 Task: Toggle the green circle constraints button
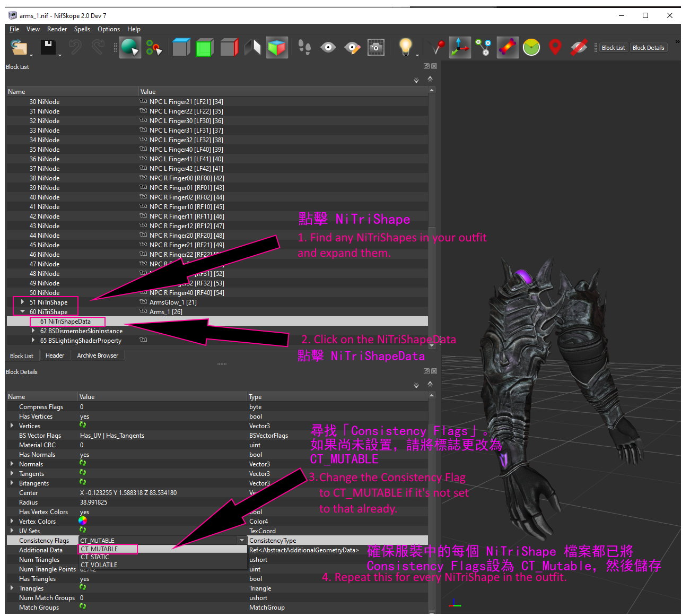[x=531, y=48]
